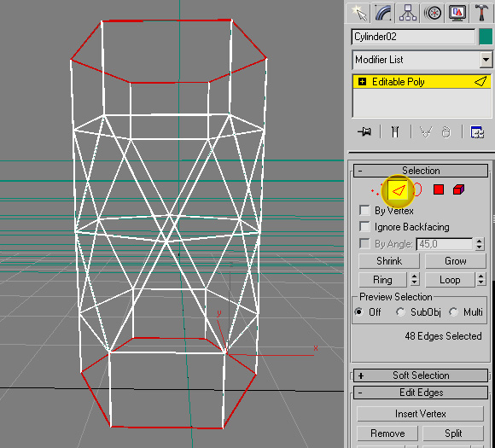Click the Split button
Image resolution: width=495 pixels, height=448 pixels.
click(453, 433)
